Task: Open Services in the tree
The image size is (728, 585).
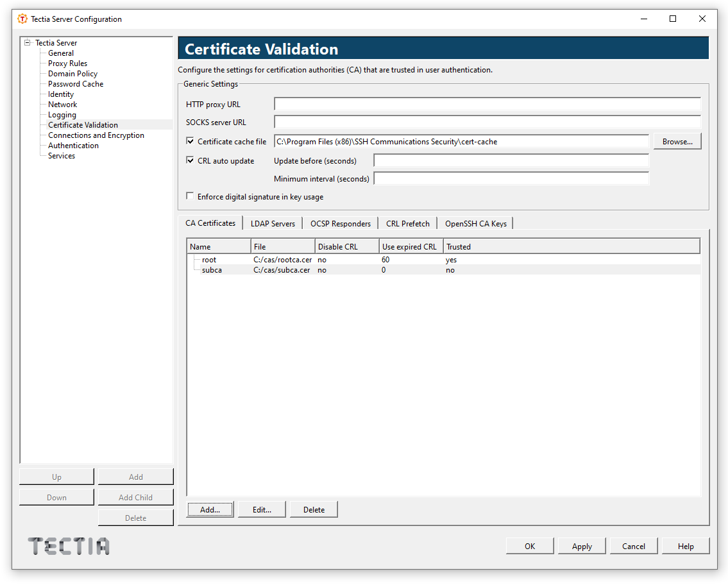Action: pos(62,155)
